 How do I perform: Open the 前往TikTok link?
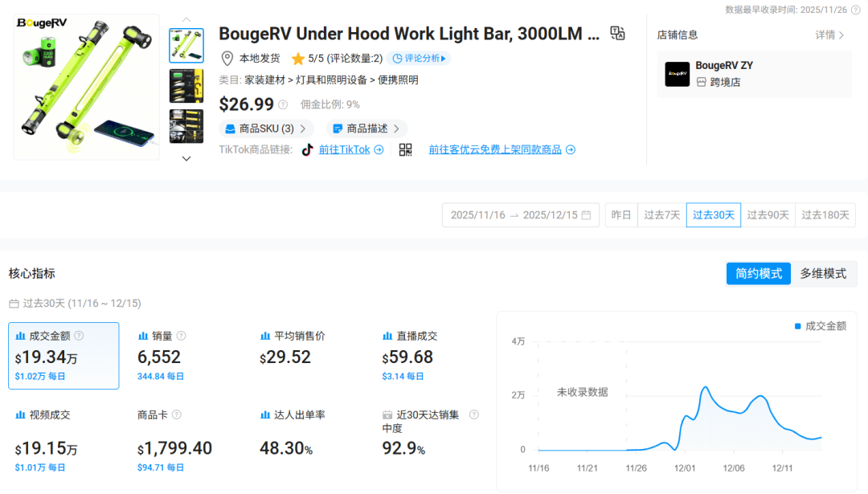[x=344, y=149]
